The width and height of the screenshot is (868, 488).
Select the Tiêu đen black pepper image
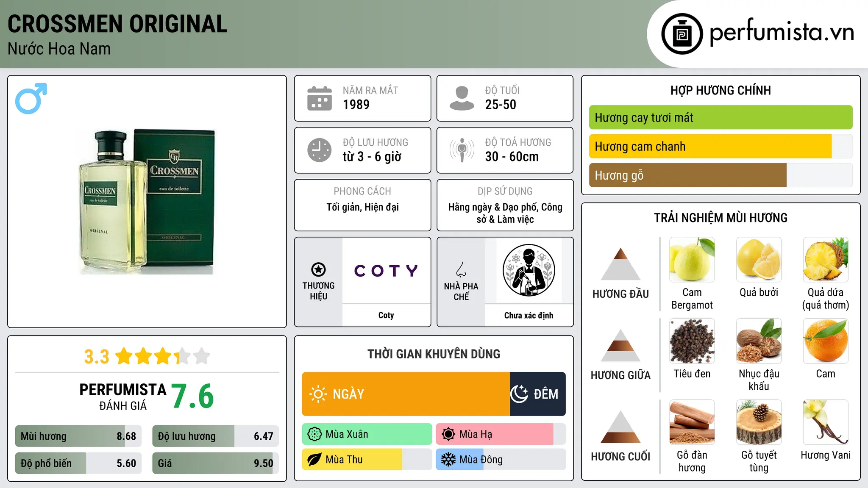point(692,341)
